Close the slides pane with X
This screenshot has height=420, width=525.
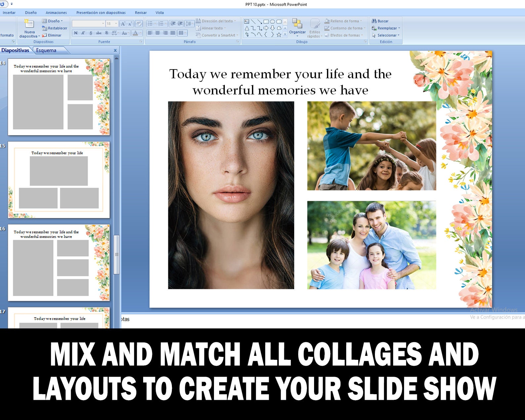pyautogui.click(x=115, y=50)
